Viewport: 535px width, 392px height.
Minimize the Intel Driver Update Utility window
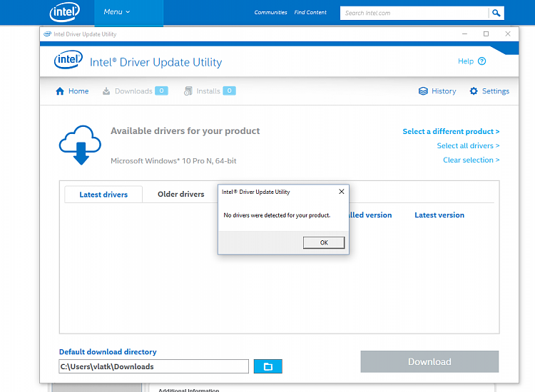(464, 33)
